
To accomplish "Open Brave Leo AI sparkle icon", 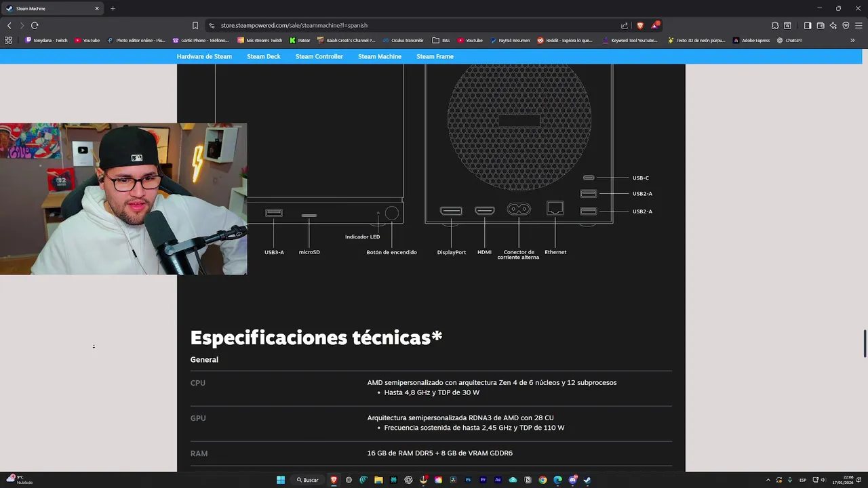I will click(x=833, y=25).
